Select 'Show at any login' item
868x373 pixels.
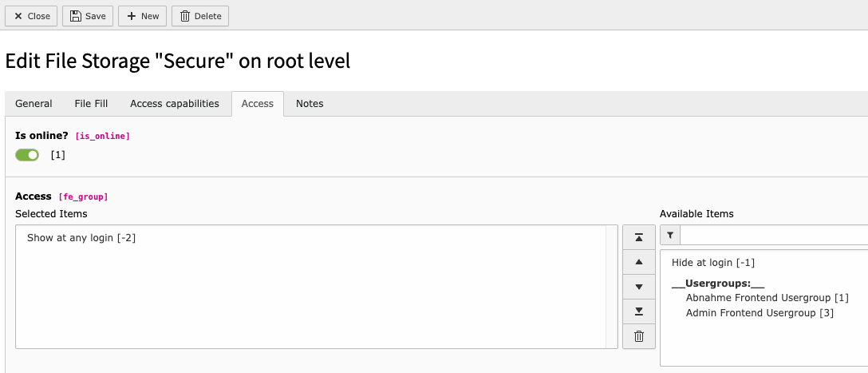81,238
